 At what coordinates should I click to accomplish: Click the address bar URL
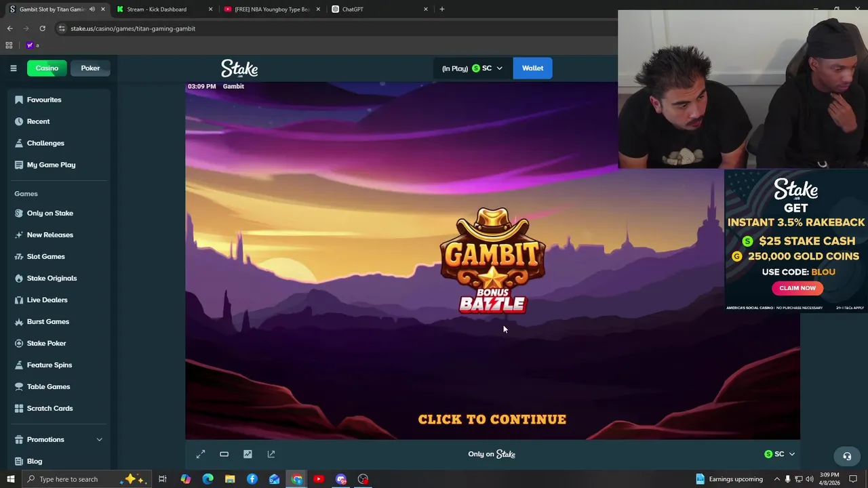pyautogui.click(x=133, y=28)
